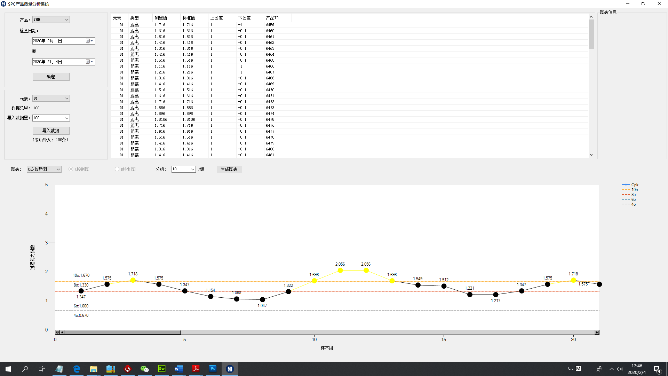668x376 pixels.
Task: Select the radio button right of chart type dropdown
Action: point(71,169)
